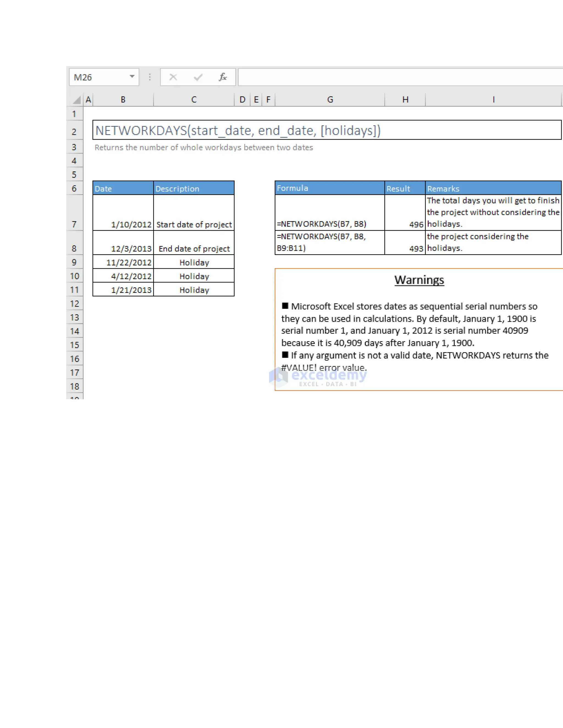Select row 18 header
Viewport: 563px width, 728px height.
click(74, 386)
